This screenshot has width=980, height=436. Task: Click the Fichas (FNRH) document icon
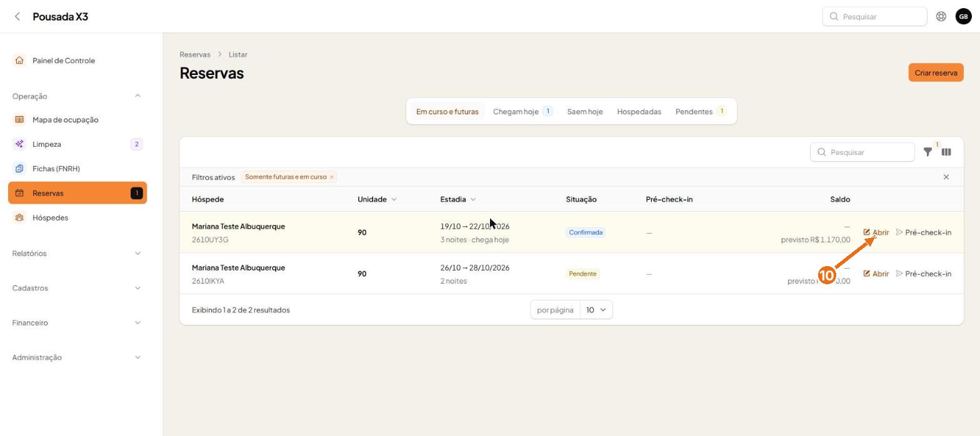click(x=19, y=169)
